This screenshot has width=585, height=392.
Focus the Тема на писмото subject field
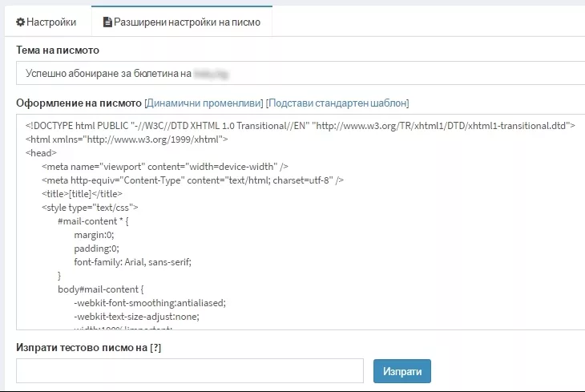[x=301, y=73]
